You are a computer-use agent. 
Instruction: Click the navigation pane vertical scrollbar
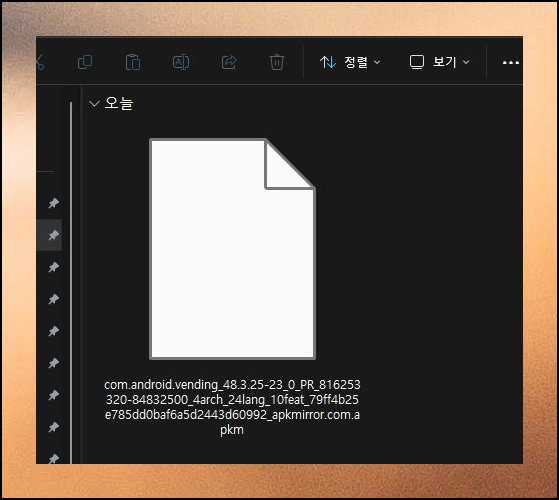tap(71, 282)
